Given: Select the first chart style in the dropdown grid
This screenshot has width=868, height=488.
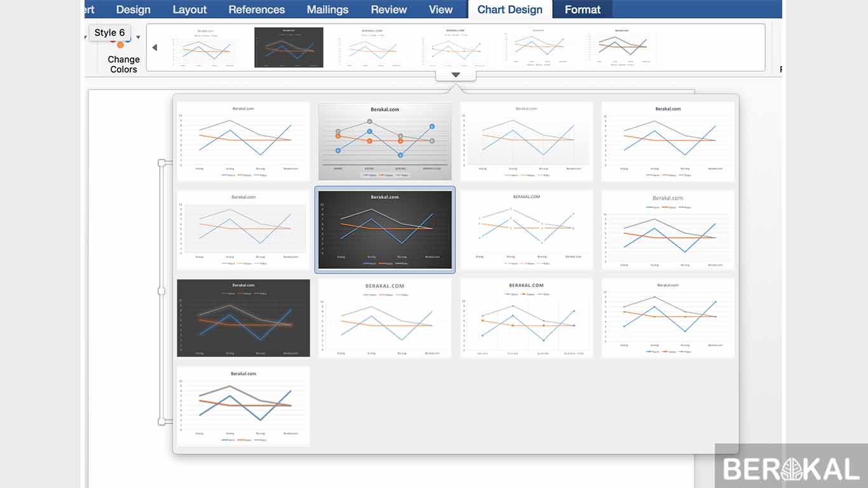Looking at the screenshot, I should [x=243, y=142].
